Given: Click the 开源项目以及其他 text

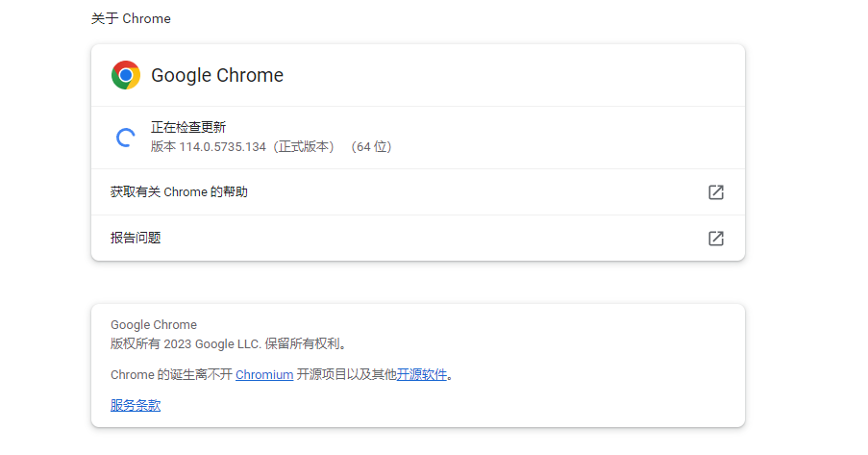Looking at the screenshot, I should tap(346, 374).
